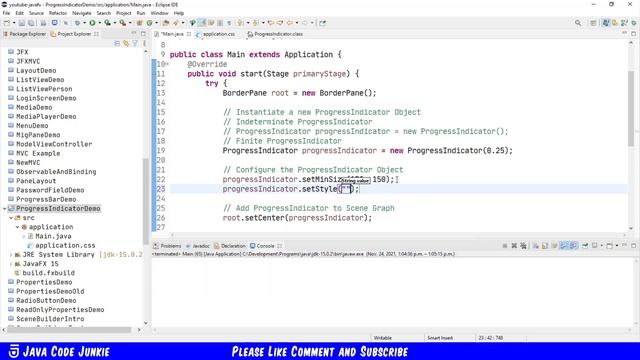Click the Writable status bar entry
The width and height of the screenshot is (640, 360).
click(x=383, y=338)
